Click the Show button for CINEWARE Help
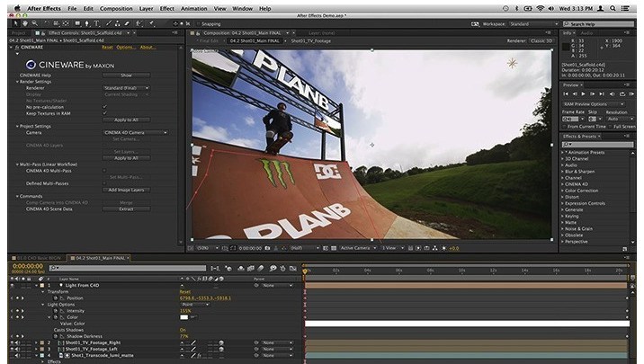The width and height of the screenshot is (644, 364). [x=126, y=75]
